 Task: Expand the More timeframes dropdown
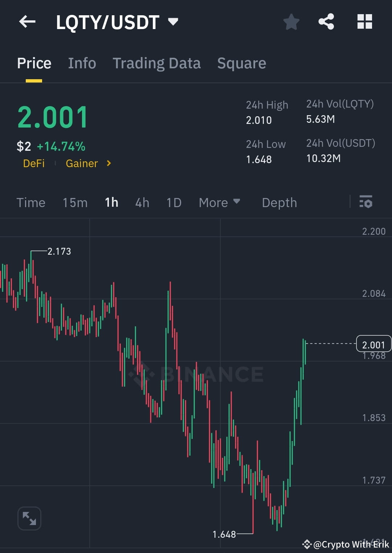point(219,202)
